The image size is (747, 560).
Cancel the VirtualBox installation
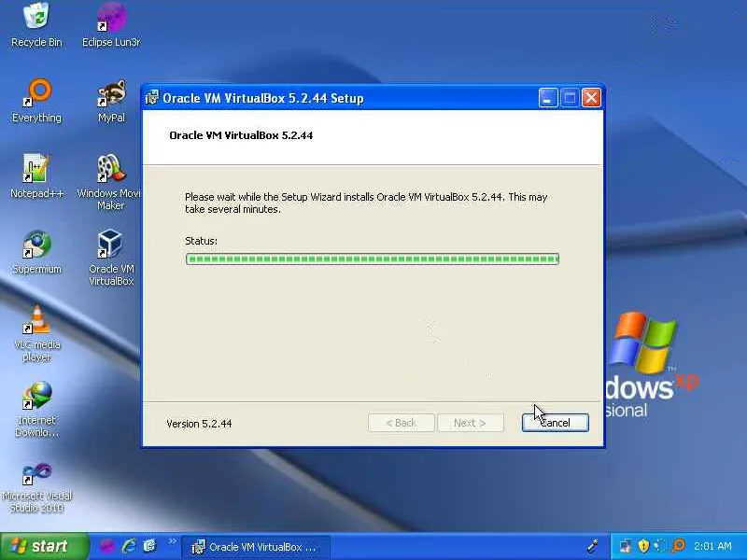pos(555,423)
